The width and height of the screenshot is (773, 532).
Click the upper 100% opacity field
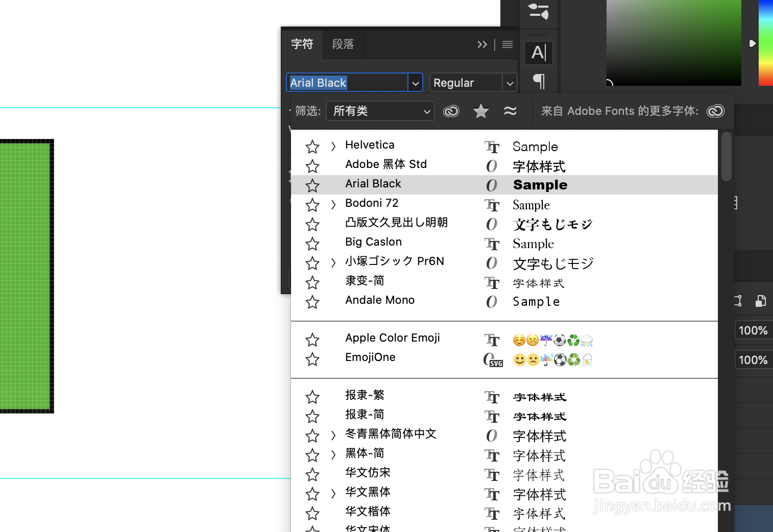tap(753, 330)
